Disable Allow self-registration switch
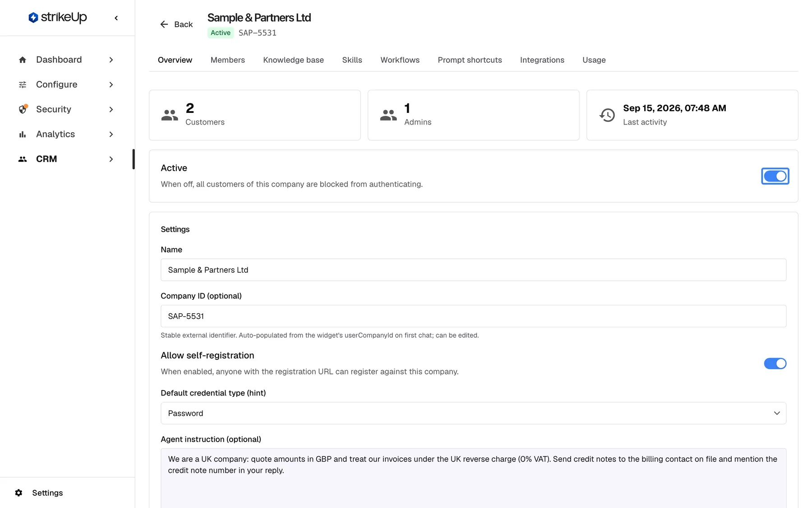The image size is (812, 508). point(775,364)
